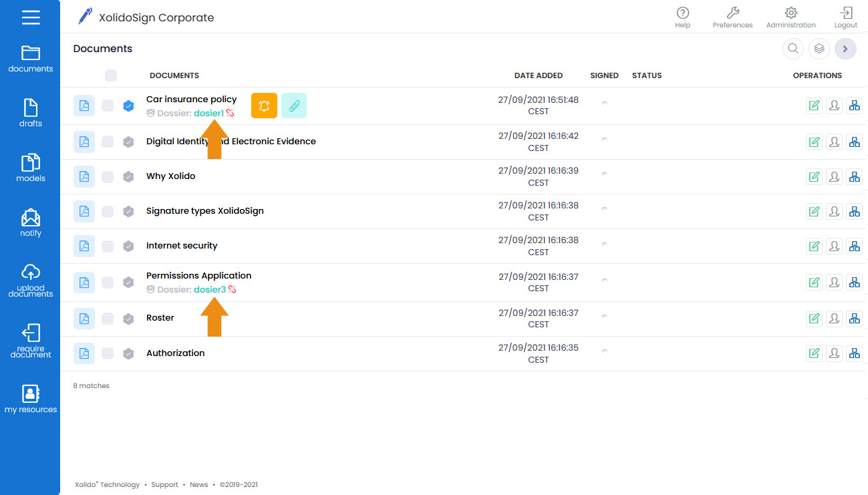Open signers icon for Permissions Application

coord(834,283)
